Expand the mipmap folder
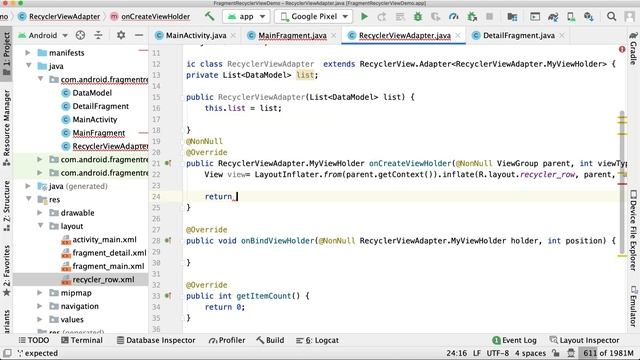This screenshot has height=360, width=640. coord(40,293)
